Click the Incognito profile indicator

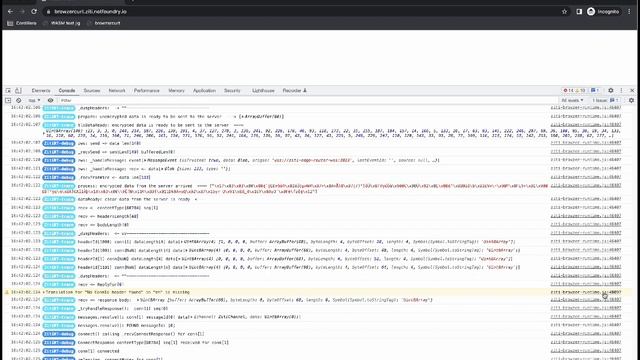[x=603, y=12]
